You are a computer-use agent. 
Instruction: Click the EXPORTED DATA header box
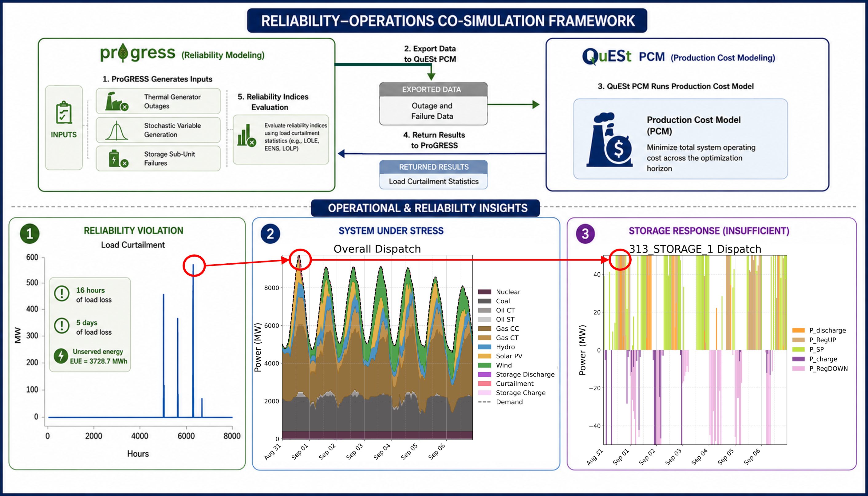[433, 89]
